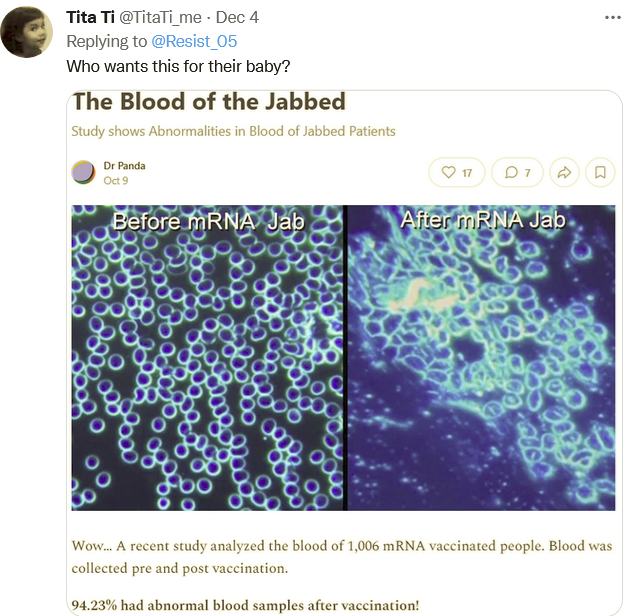Click the Oct 9 article date
Viewport: 627px width, 616px height.
116,180
